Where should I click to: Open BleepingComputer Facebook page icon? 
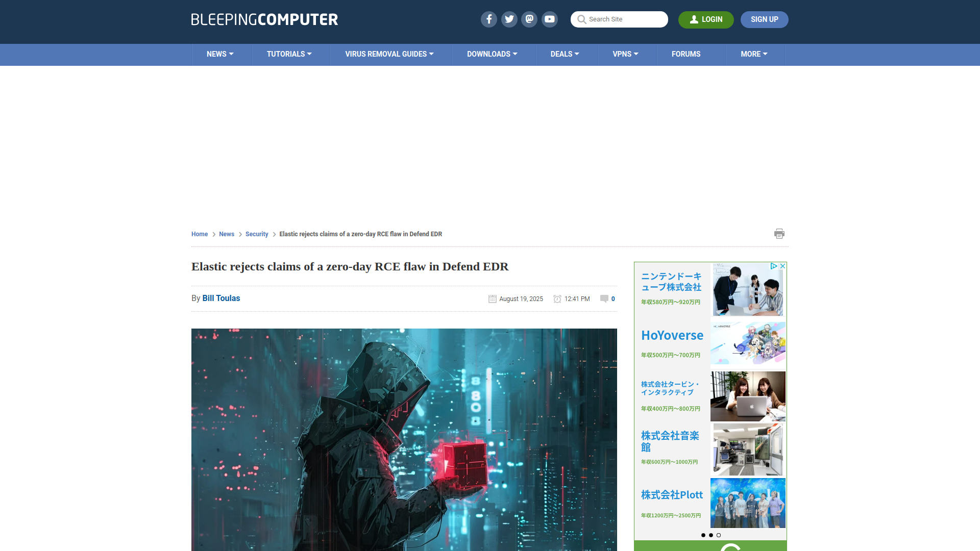pyautogui.click(x=488, y=19)
